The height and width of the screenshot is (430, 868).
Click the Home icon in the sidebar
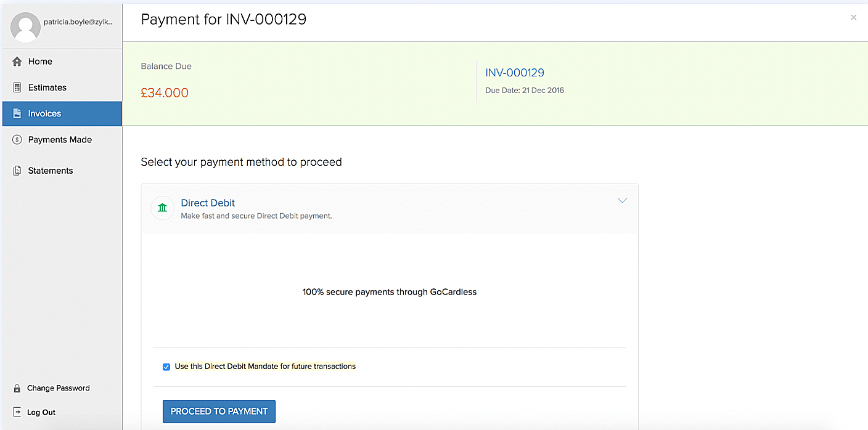tap(17, 61)
